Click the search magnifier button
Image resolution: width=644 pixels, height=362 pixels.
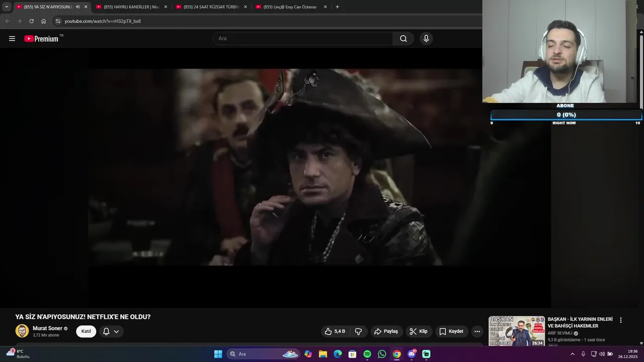click(x=404, y=39)
